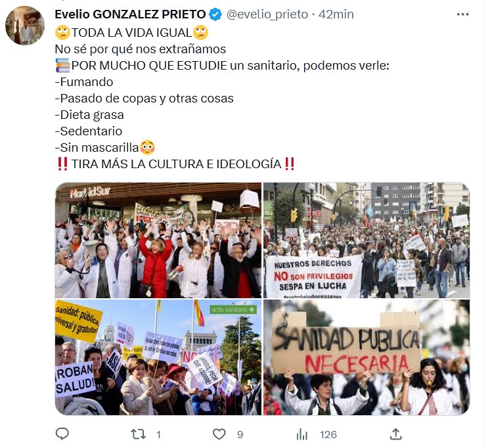Open Evelio GONZALEZ PRIETO display name link
Screen dimensions: 490x448
[130, 14]
